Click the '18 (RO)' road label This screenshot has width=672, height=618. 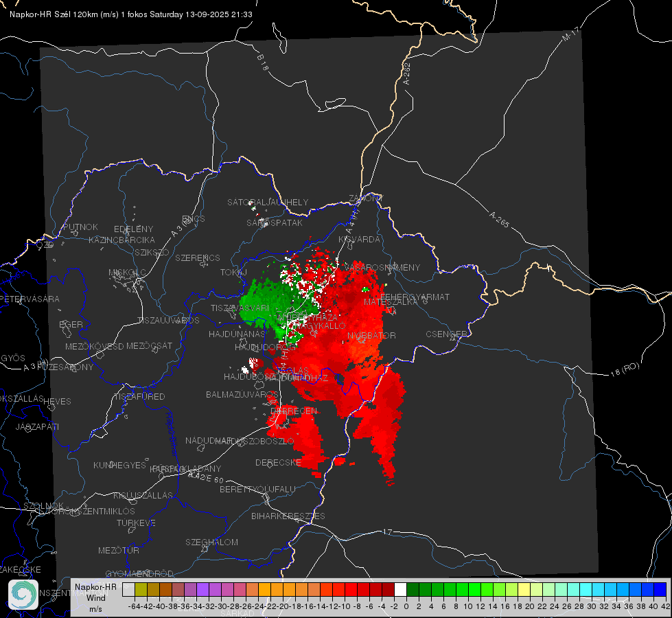625,369
